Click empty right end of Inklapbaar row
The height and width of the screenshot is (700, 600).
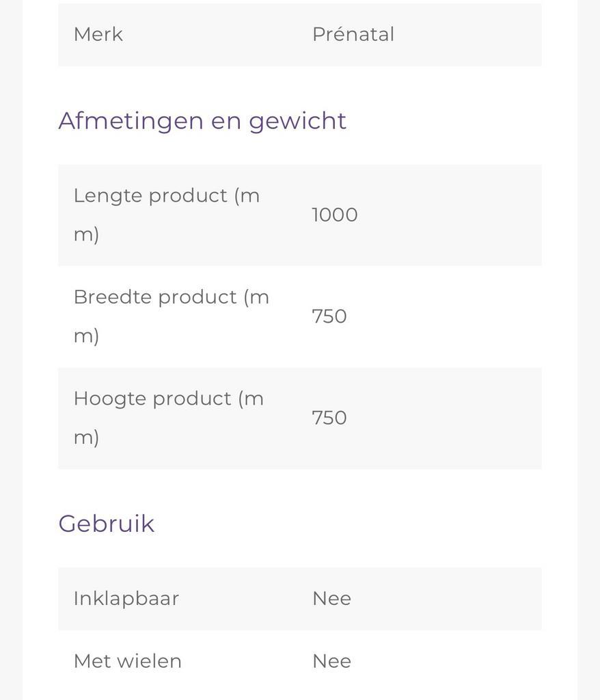(x=492, y=598)
